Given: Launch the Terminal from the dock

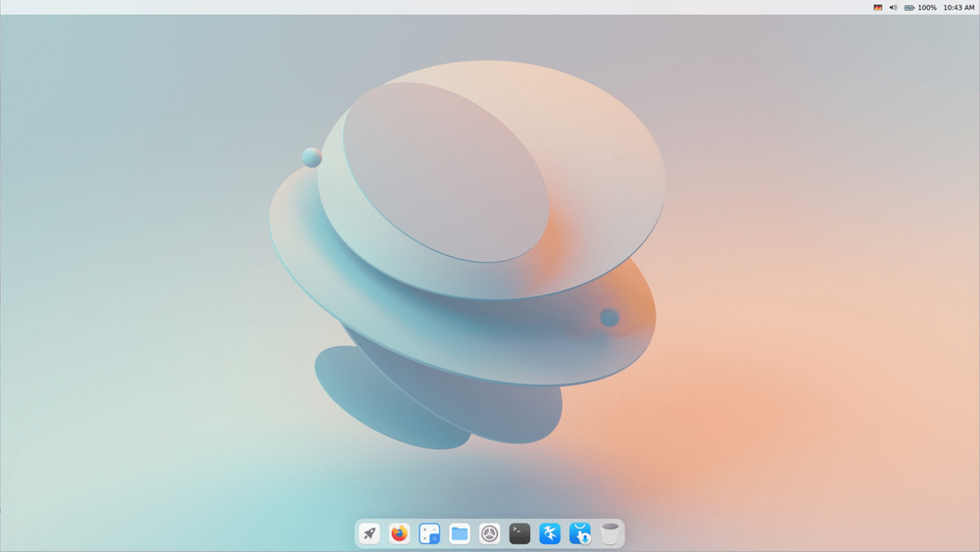Looking at the screenshot, I should coord(519,534).
